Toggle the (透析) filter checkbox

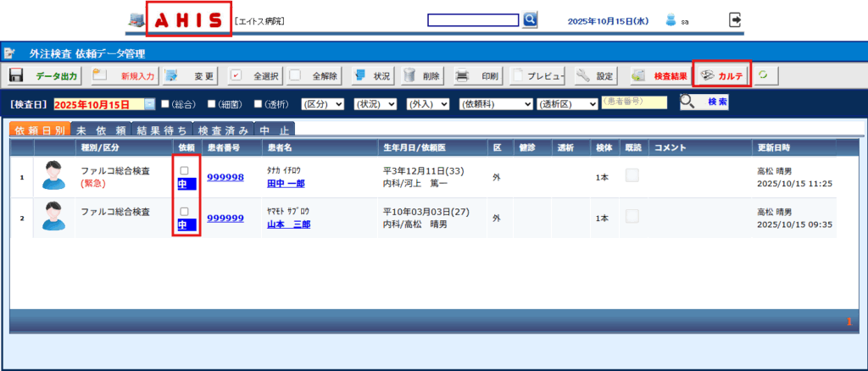point(259,104)
